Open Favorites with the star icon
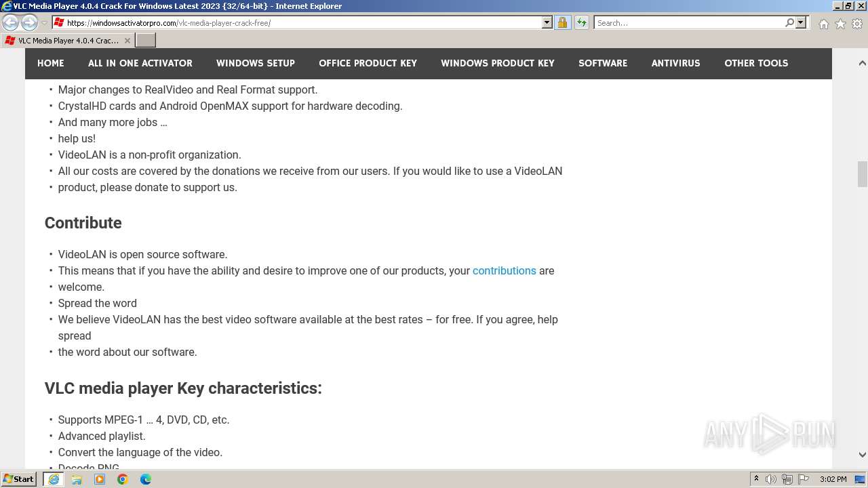This screenshot has width=868, height=488. coord(840,24)
